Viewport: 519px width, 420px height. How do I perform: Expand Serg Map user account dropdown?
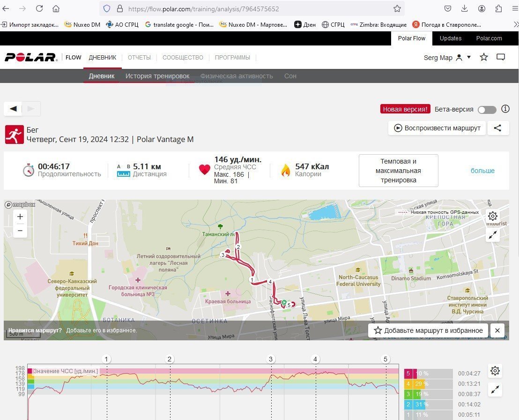(447, 58)
